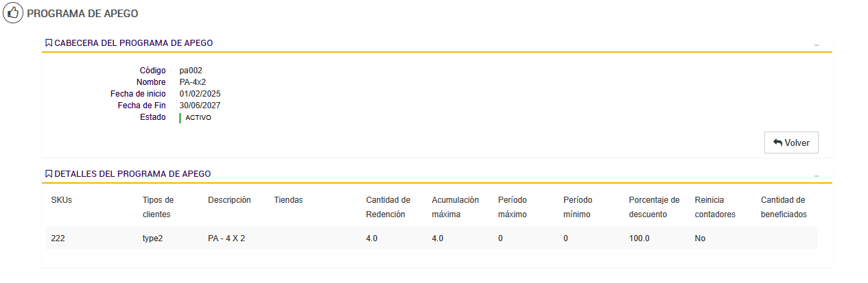Screen dimensions: 868x283
Task: Select the type2 client type cell
Action: click(x=154, y=238)
